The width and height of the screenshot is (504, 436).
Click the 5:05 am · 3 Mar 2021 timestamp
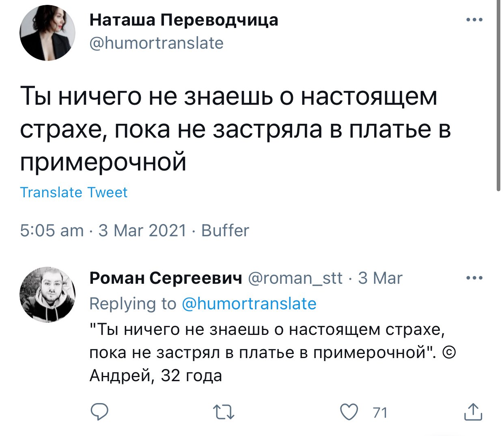(103, 230)
